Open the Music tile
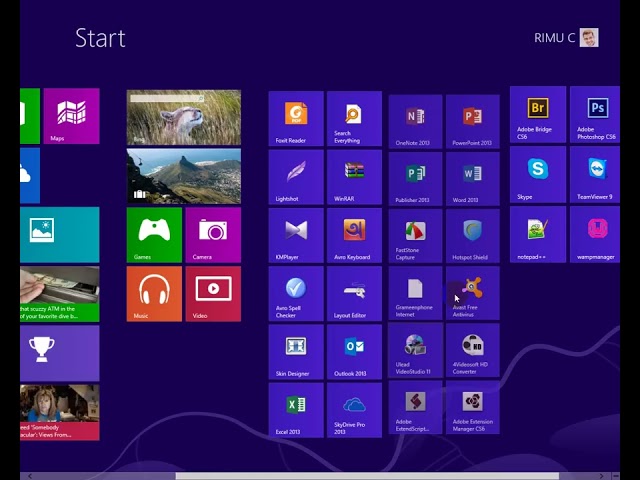Screen dimensions: 640x480 tap(154, 294)
